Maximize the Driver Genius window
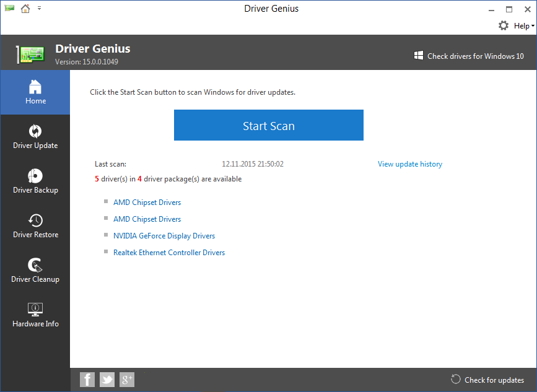 click(509, 9)
